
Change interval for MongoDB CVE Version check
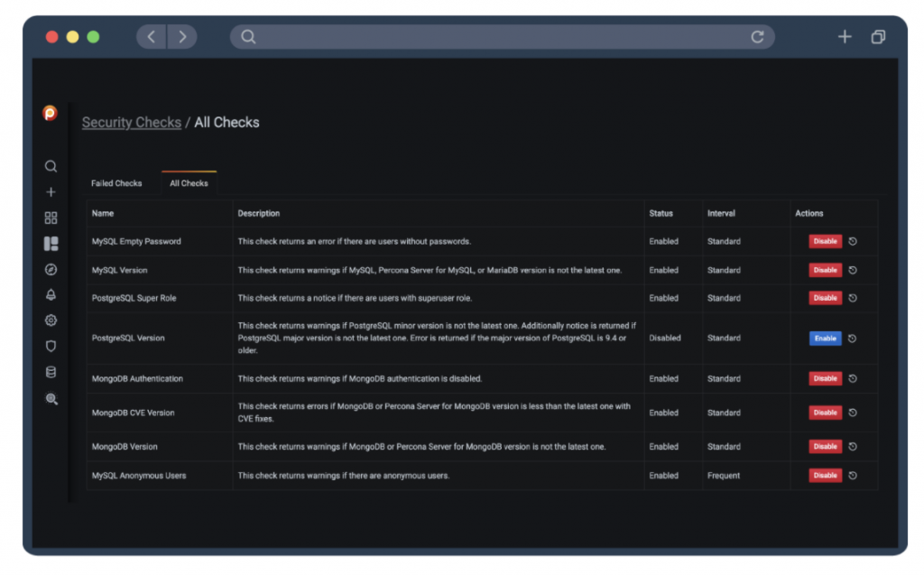tap(852, 413)
